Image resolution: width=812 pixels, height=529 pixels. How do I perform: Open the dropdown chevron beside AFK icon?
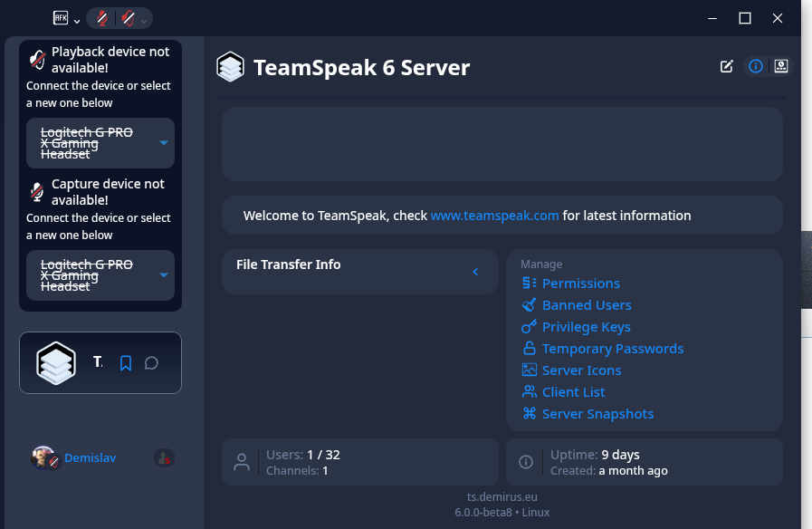(77, 21)
